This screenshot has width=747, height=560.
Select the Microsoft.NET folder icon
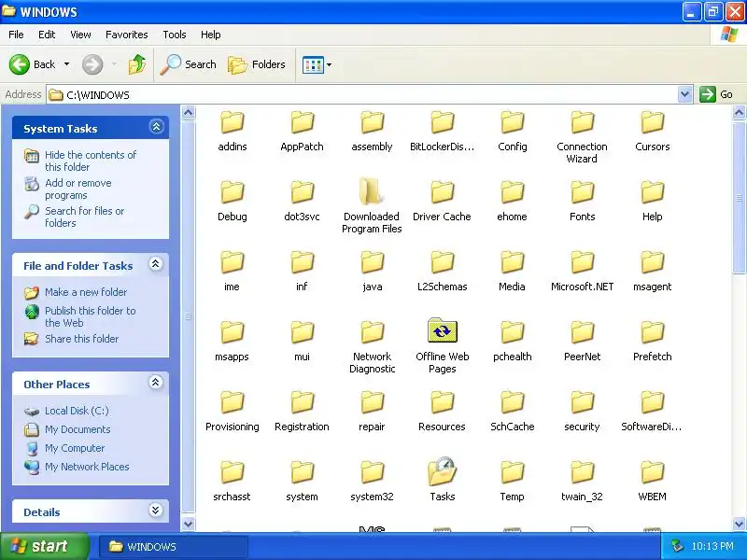coord(582,262)
